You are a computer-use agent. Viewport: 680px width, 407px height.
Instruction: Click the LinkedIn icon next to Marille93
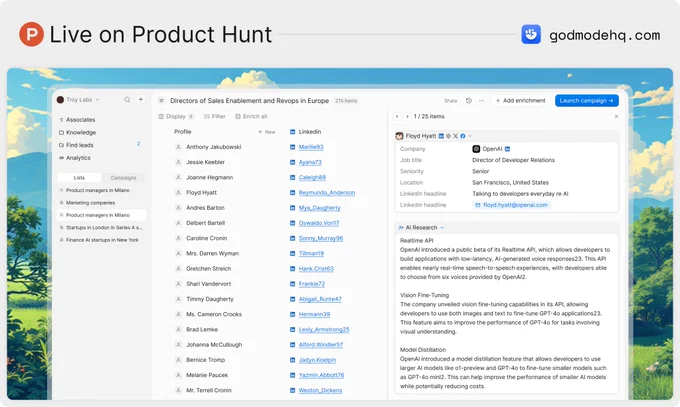[x=292, y=147]
